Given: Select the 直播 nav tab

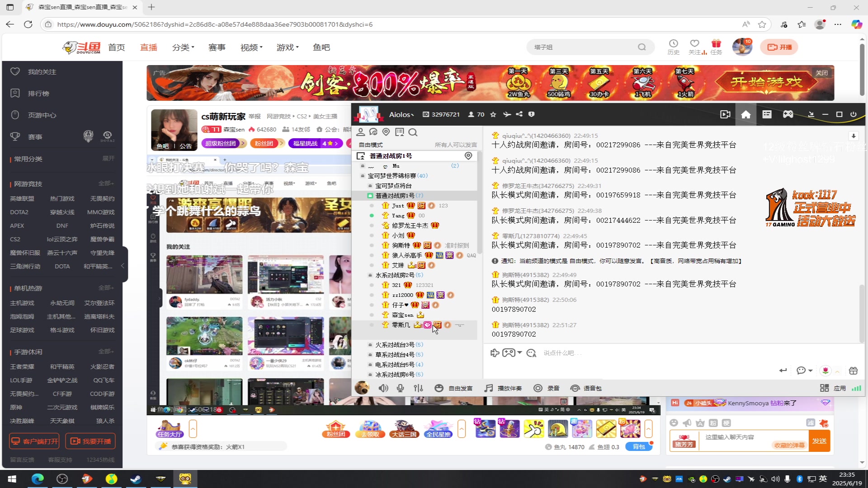Looking at the screenshot, I should (149, 47).
